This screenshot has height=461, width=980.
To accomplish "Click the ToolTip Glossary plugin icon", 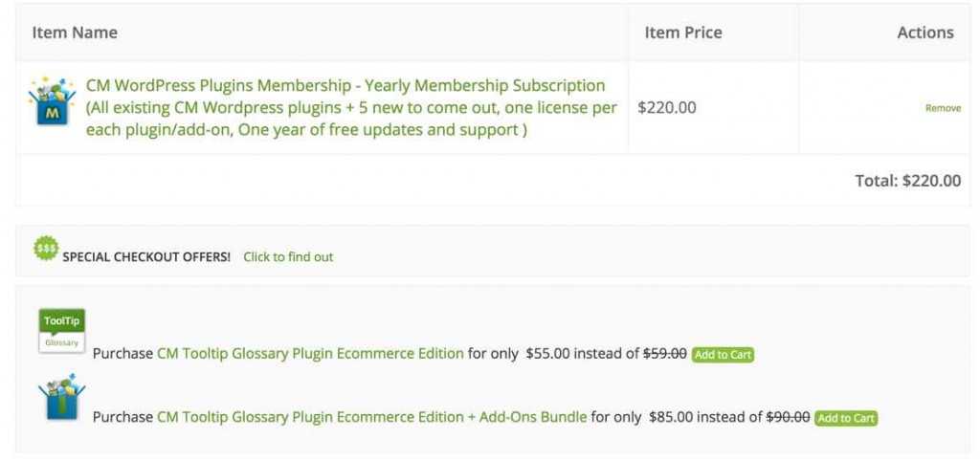I will (x=62, y=331).
